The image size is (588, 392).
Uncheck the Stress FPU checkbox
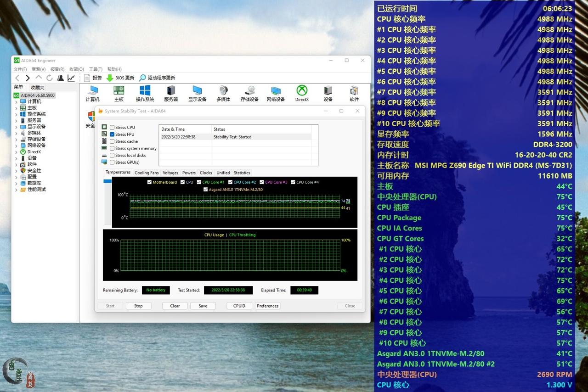pyautogui.click(x=112, y=134)
